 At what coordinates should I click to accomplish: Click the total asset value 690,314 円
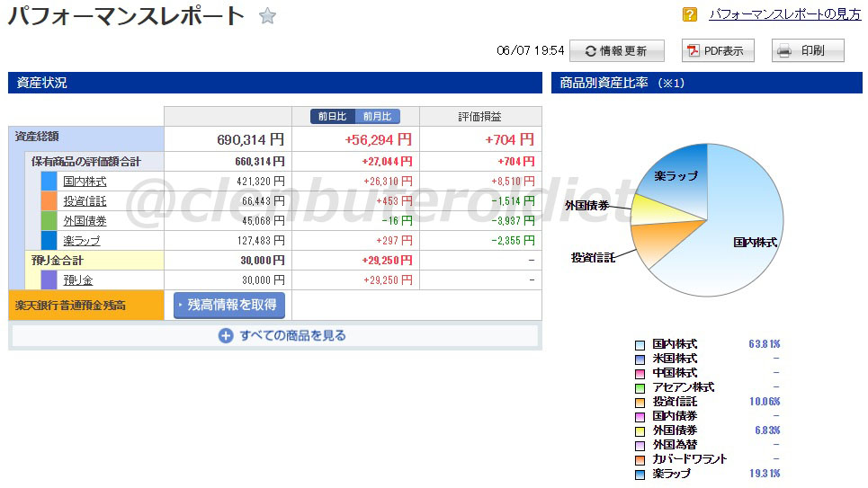coord(250,140)
